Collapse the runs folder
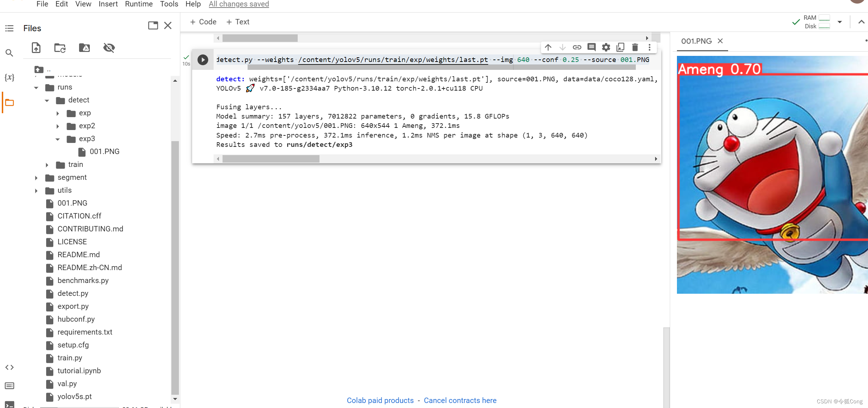 (x=36, y=87)
